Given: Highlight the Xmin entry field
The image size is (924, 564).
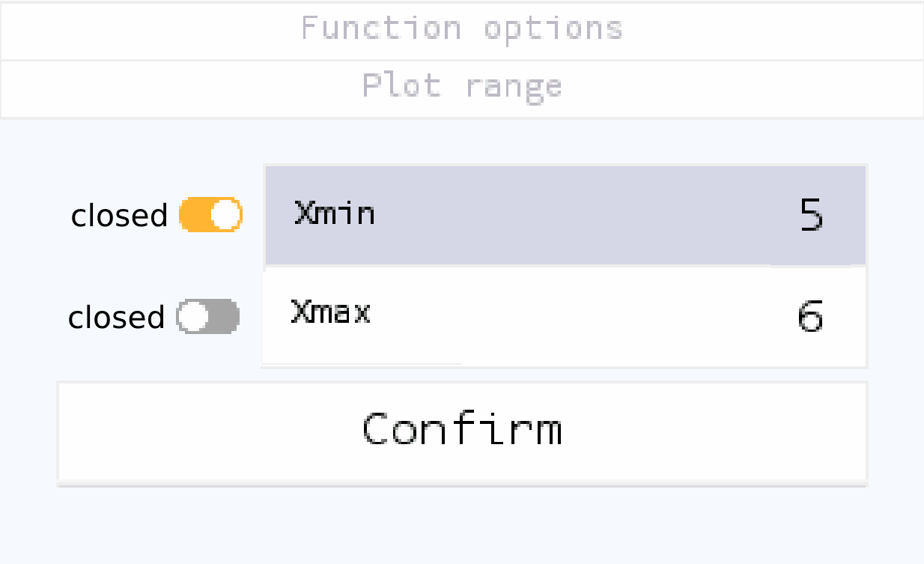Looking at the screenshot, I should 565,215.
